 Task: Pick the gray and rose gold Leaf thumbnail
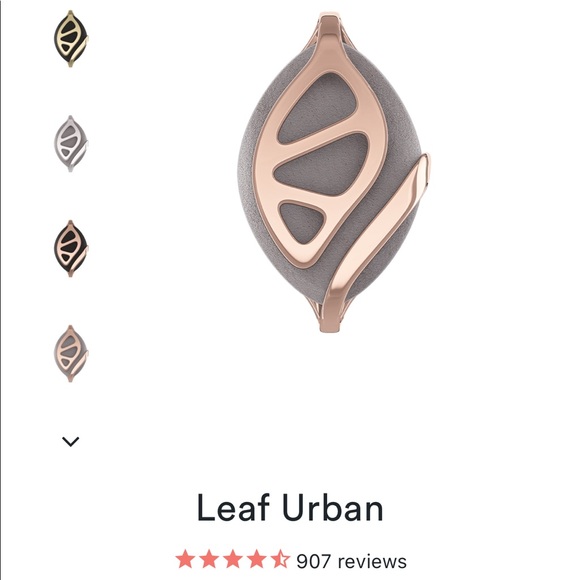coord(71,354)
